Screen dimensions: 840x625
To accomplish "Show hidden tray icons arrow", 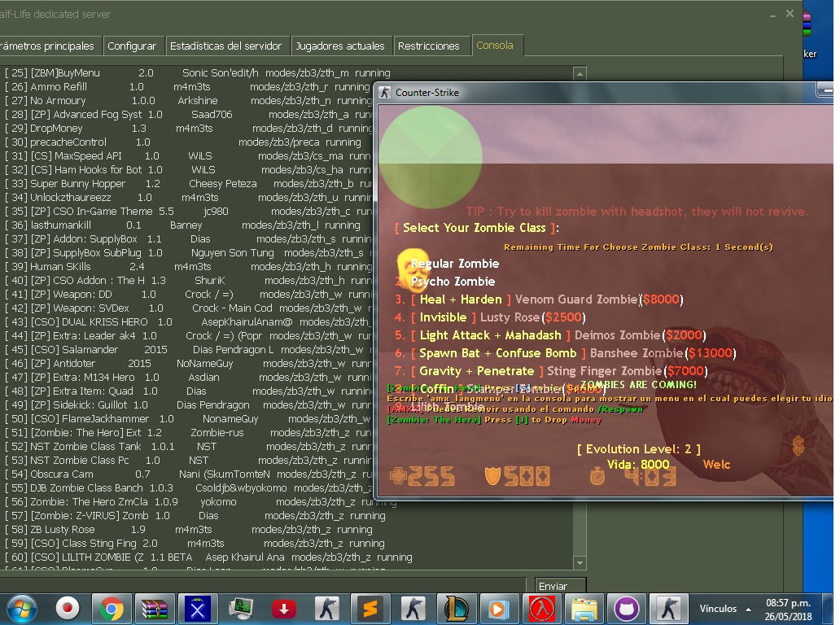I will 748,610.
